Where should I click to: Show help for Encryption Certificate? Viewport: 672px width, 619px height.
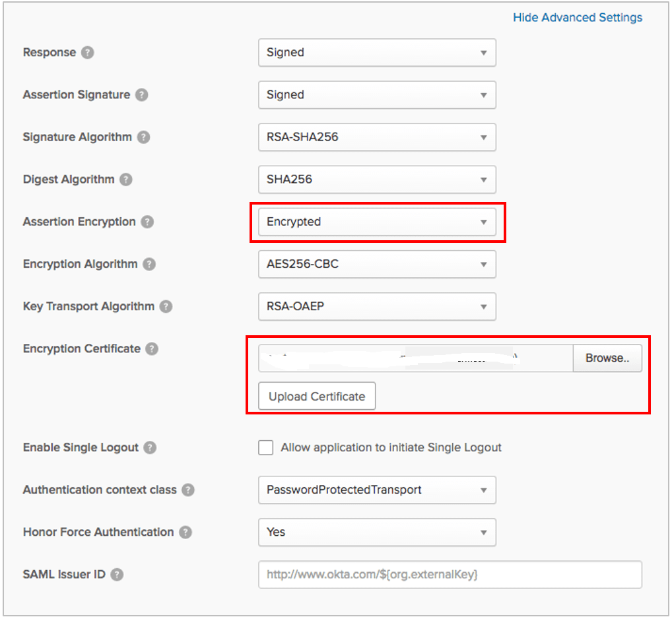[x=152, y=348]
